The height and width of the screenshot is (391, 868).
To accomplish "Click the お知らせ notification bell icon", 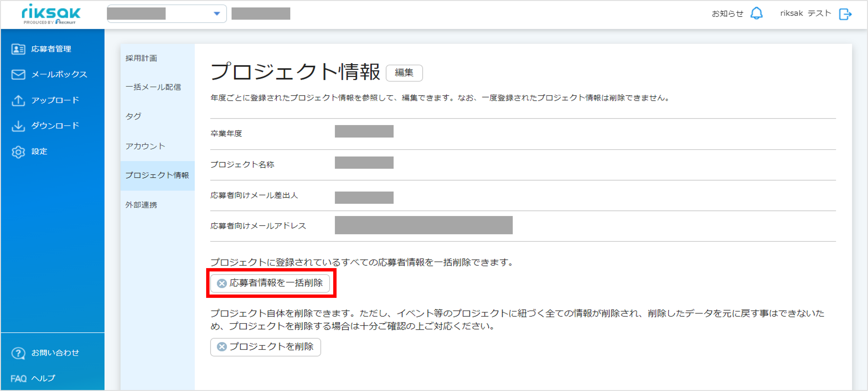I will coord(757,13).
